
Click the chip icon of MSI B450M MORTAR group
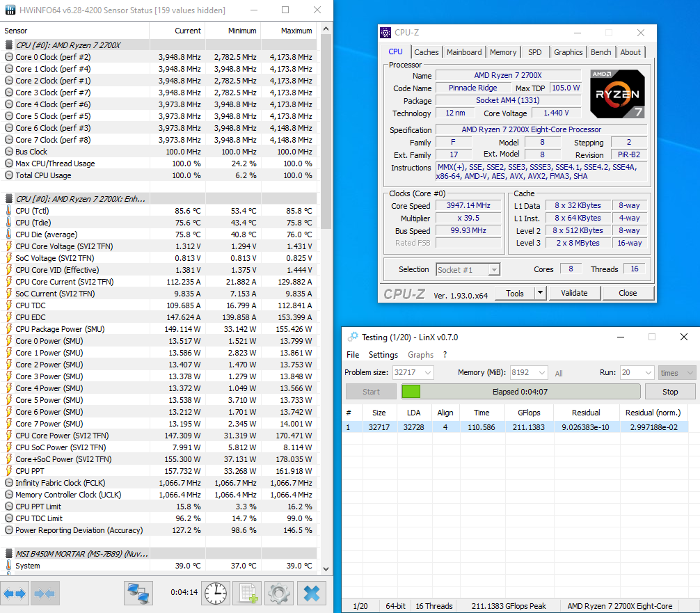point(8,554)
